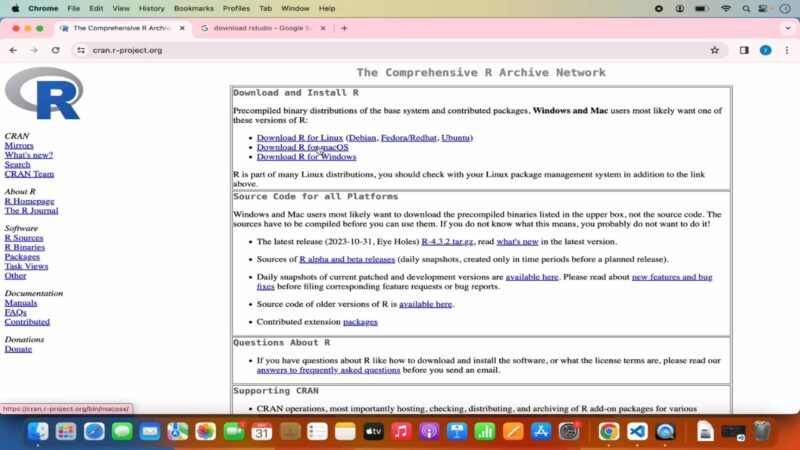Open the Task Views link
800x450 pixels.
[26, 266]
